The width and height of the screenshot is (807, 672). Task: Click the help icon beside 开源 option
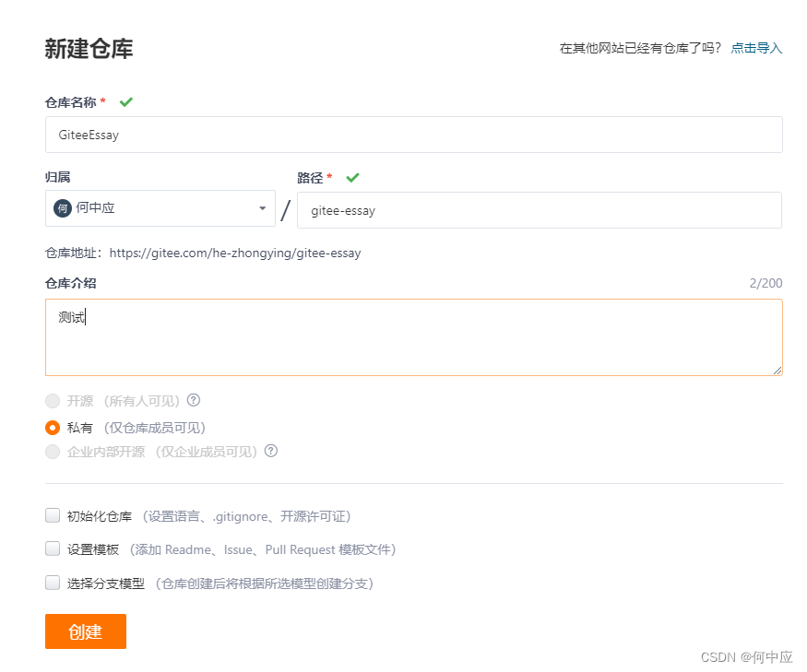click(194, 400)
